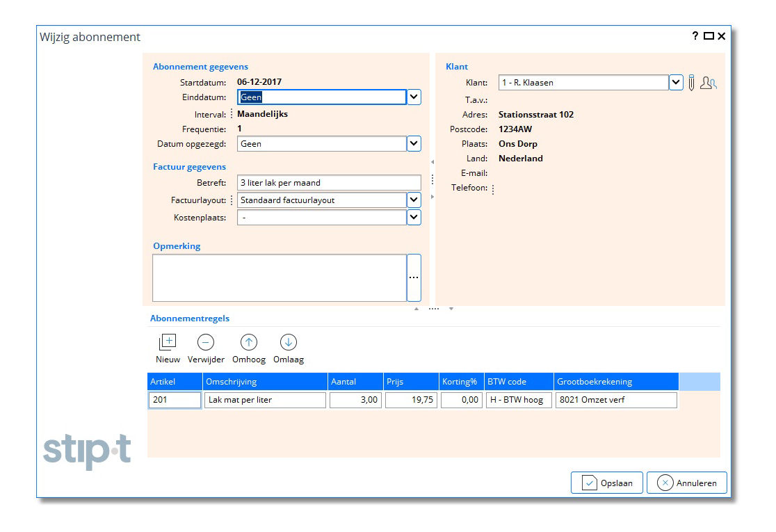
Task: Open the Opmerking ellipsis editor button
Action: point(414,277)
